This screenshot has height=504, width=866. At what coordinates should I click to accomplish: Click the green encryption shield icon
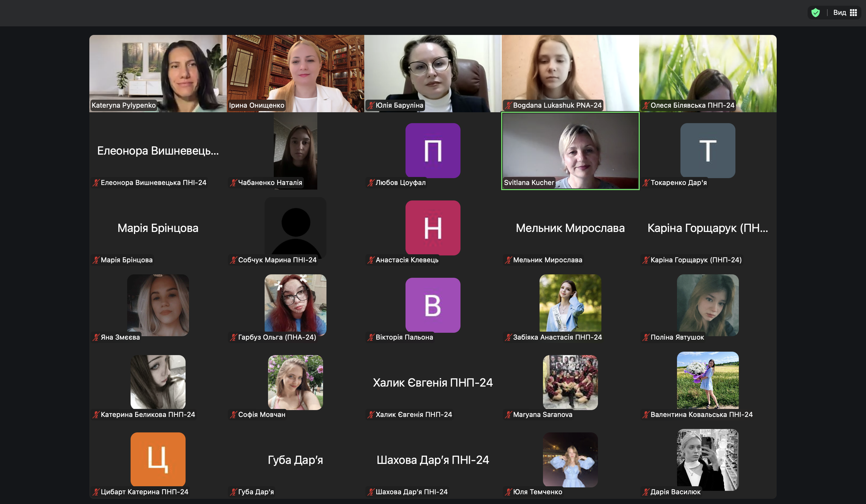tap(815, 13)
